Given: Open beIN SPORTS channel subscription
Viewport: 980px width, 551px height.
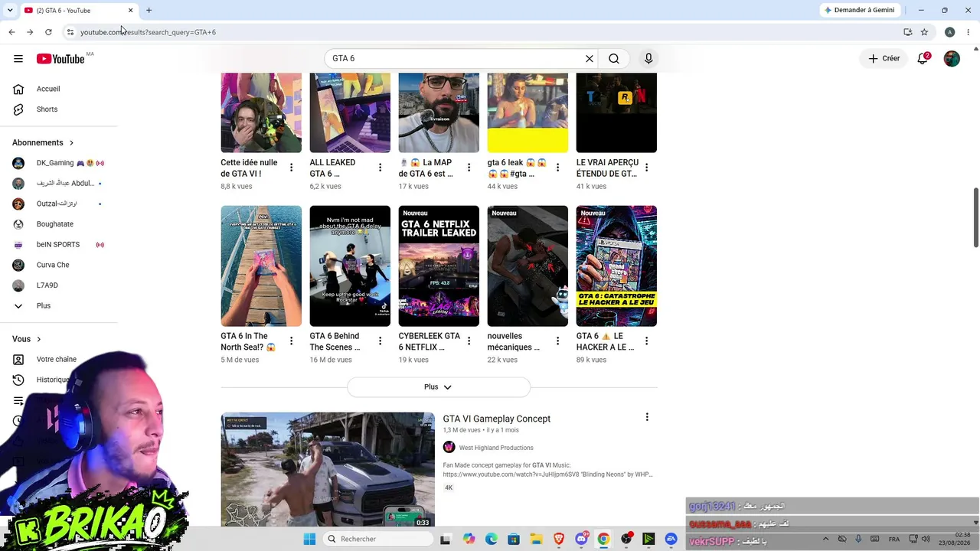Looking at the screenshot, I should click(59, 245).
